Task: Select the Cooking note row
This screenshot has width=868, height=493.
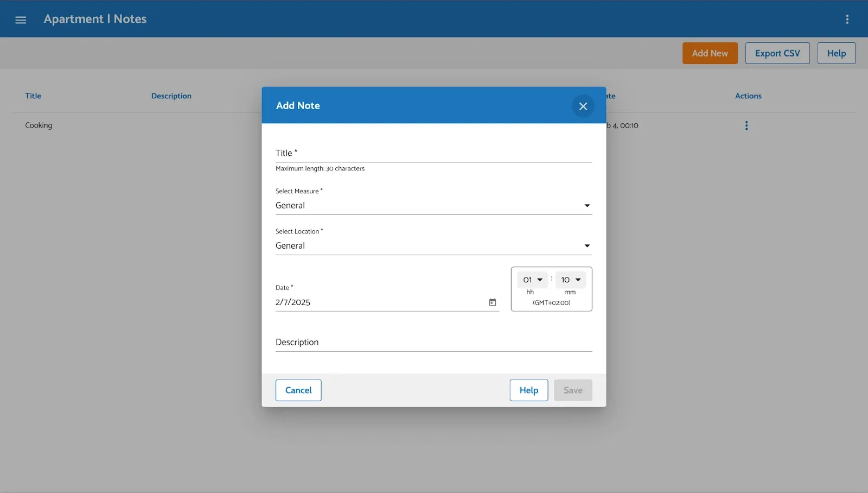Action: 39,125
